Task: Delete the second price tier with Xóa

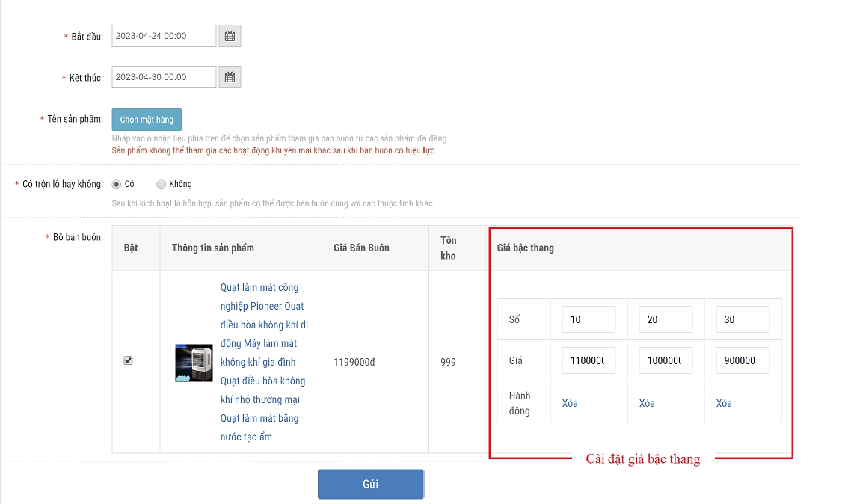Action: (x=647, y=403)
